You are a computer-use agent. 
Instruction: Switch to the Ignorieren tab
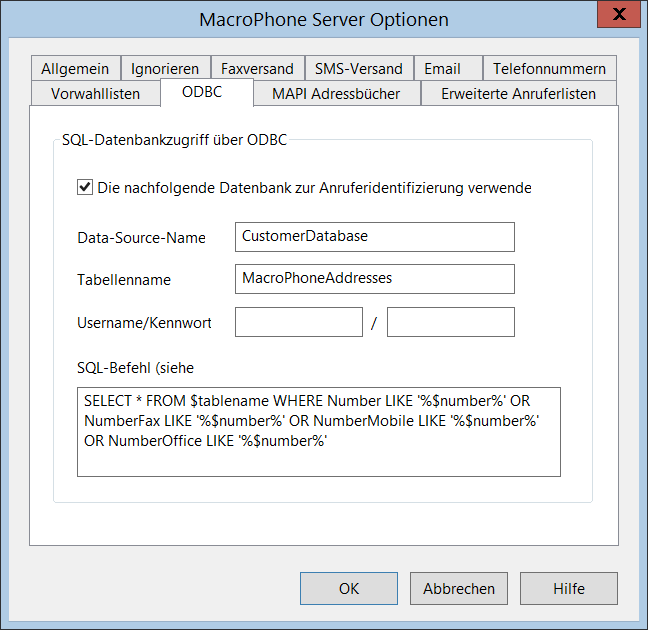click(x=165, y=68)
